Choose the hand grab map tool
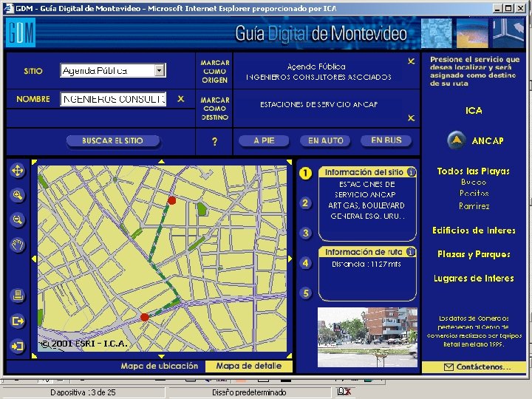Screen dimensions: 532x399 [x=18, y=245]
